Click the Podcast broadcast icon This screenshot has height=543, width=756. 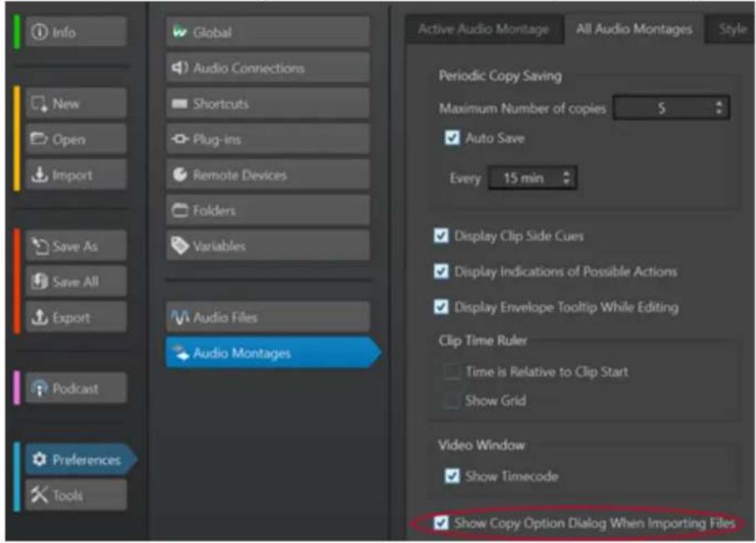point(39,388)
